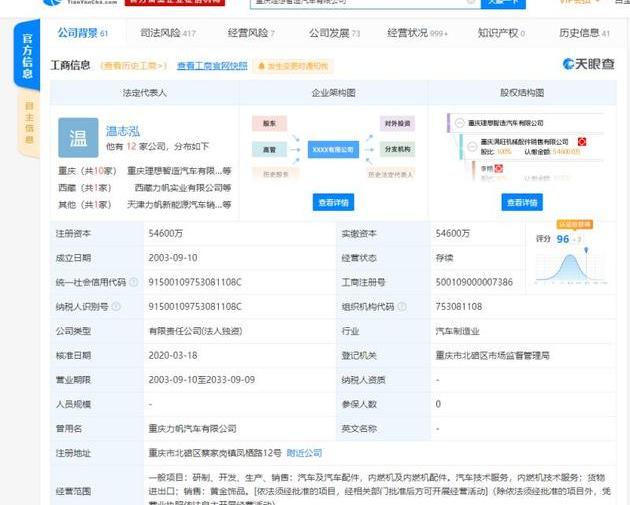
Task: Collapse the 重庆理想智造汽车有限公司 equity node
Action: [460, 123]
